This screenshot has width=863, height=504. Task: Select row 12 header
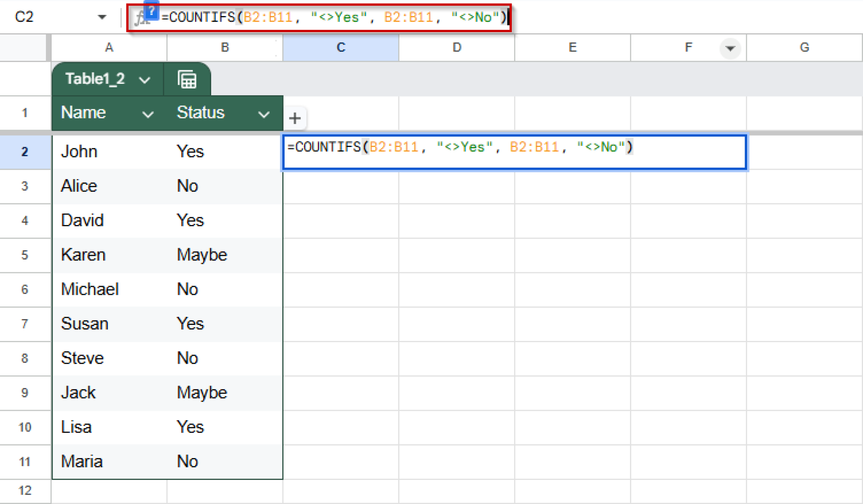tap(25, 490)
